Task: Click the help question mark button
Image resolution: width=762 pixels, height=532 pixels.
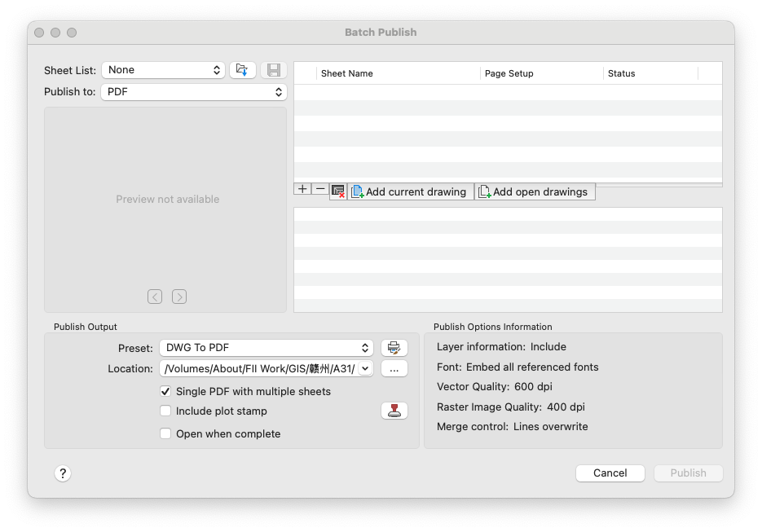Action: pos(63,473)
